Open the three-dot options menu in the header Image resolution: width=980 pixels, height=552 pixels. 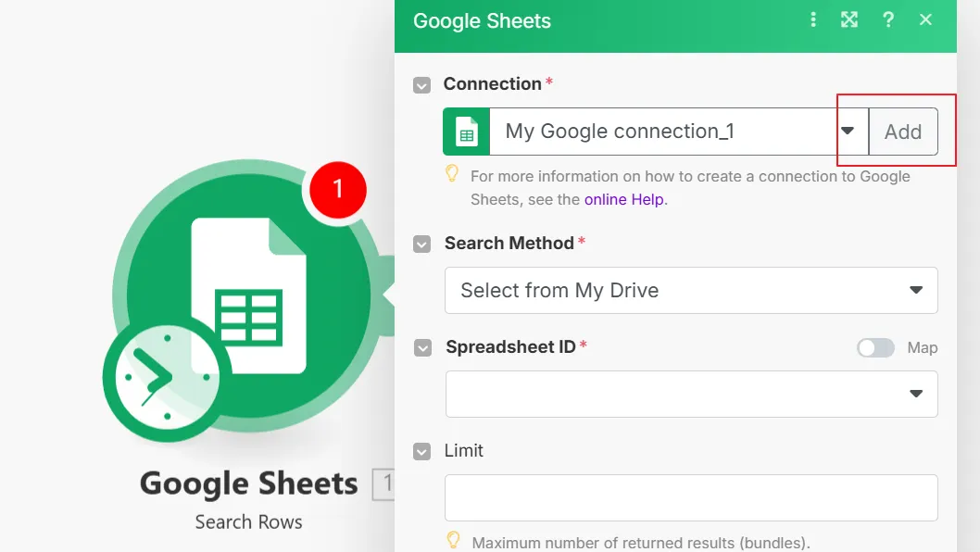(x=813, y=20)
